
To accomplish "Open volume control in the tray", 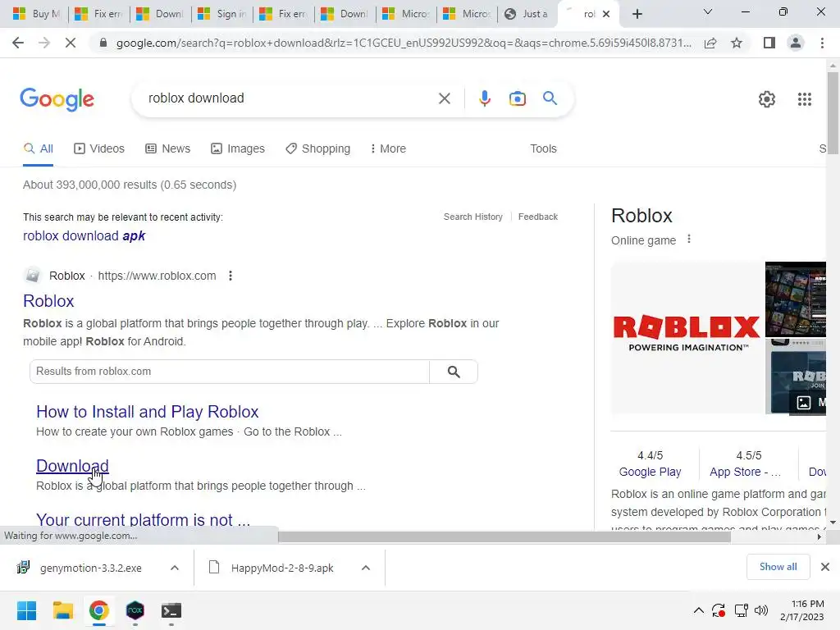I will tap(760, 610).
